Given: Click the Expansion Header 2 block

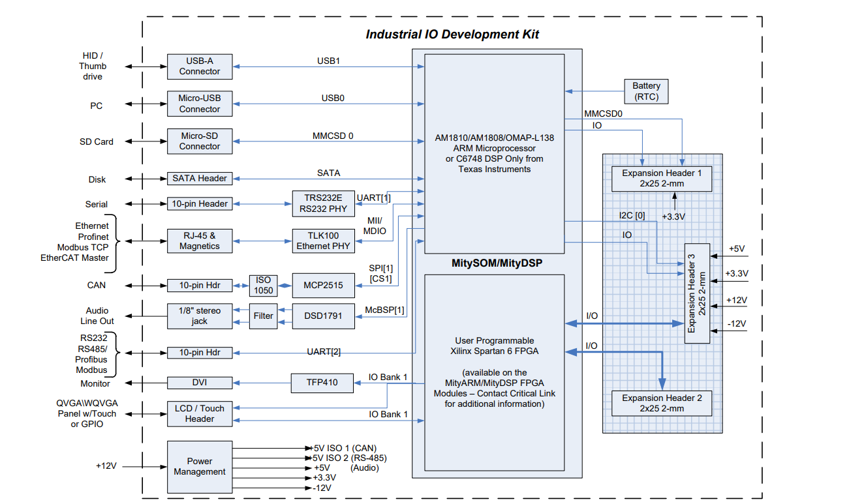Looking at the screenshot, I should (661, 403).
